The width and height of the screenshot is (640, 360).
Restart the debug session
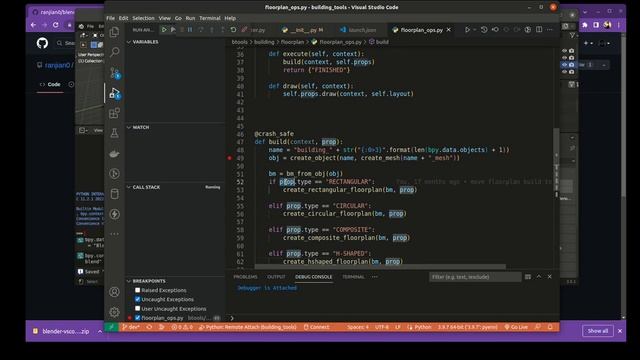click(x=233, y=30)
